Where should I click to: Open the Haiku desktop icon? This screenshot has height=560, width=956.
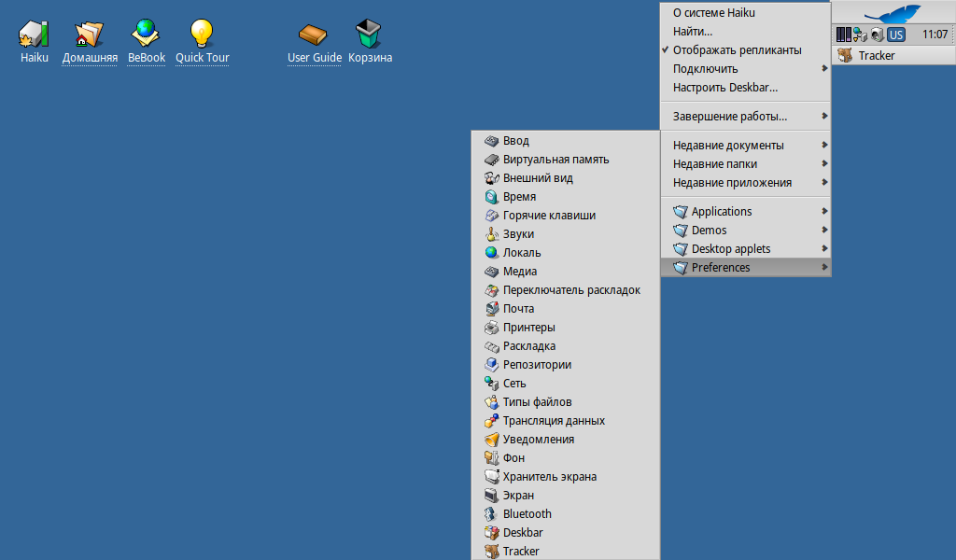click(34, 35)
